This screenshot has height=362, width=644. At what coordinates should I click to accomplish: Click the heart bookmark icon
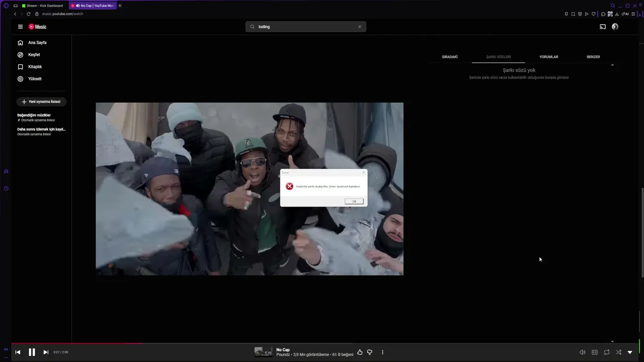[x=594, y=14]
